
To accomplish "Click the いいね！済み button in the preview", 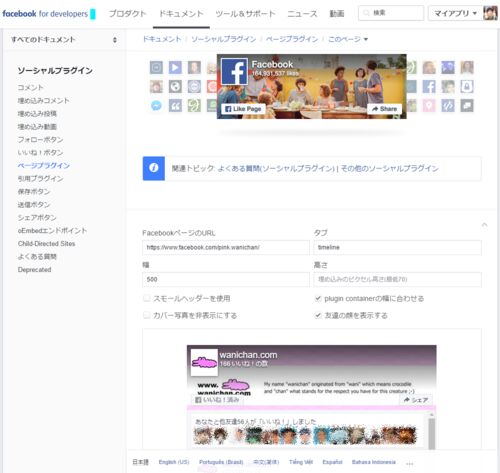I will 217,400.
